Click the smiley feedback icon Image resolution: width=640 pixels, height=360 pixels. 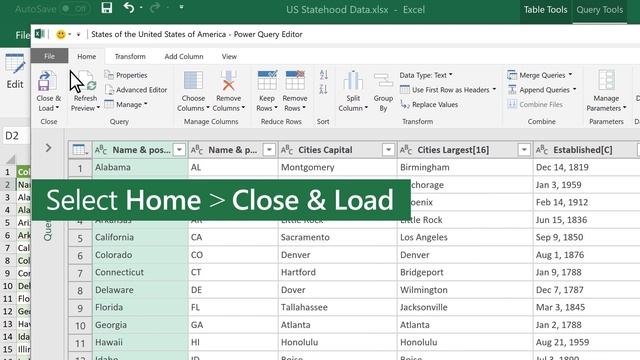pyautogui.click(x=61, y=34)
